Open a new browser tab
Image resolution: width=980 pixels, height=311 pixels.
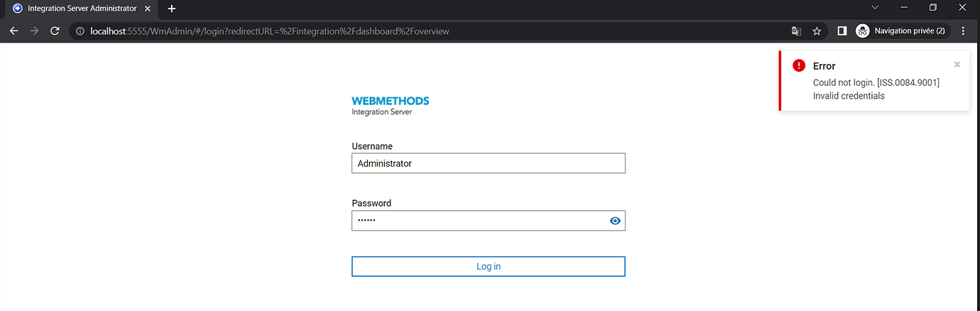point(171,9)
